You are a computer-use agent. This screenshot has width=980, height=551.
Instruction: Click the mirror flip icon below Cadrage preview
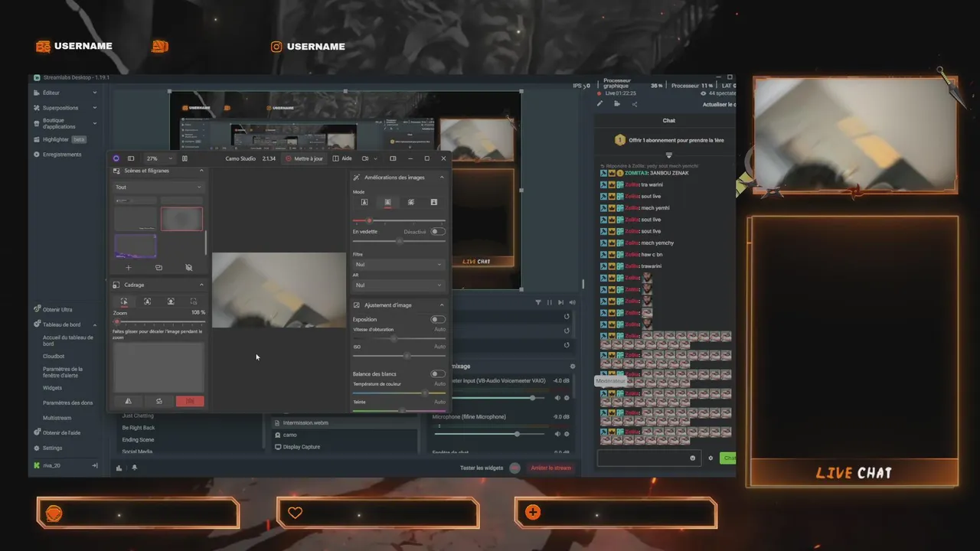(128, 401)
